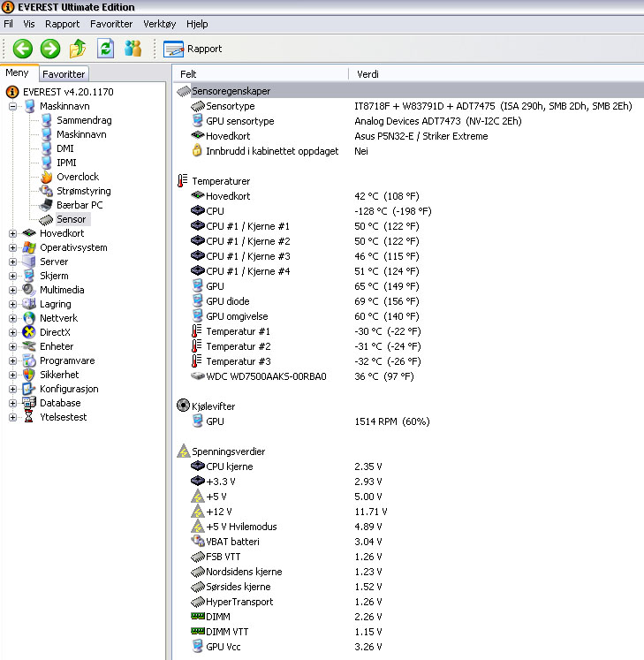644x660 pixels.
Task: Expand the Hovedkort tree node
Action: tap(12, 233)
